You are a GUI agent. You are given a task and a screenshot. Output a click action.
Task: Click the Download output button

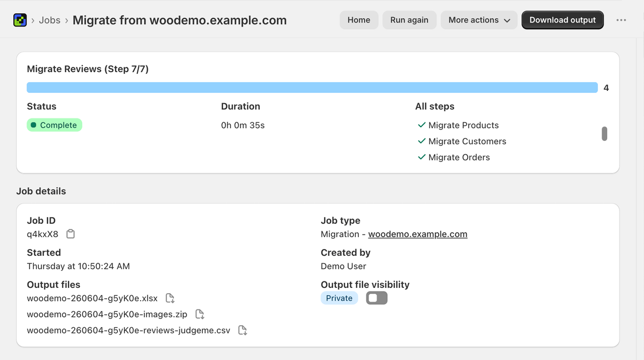[562, 20]
